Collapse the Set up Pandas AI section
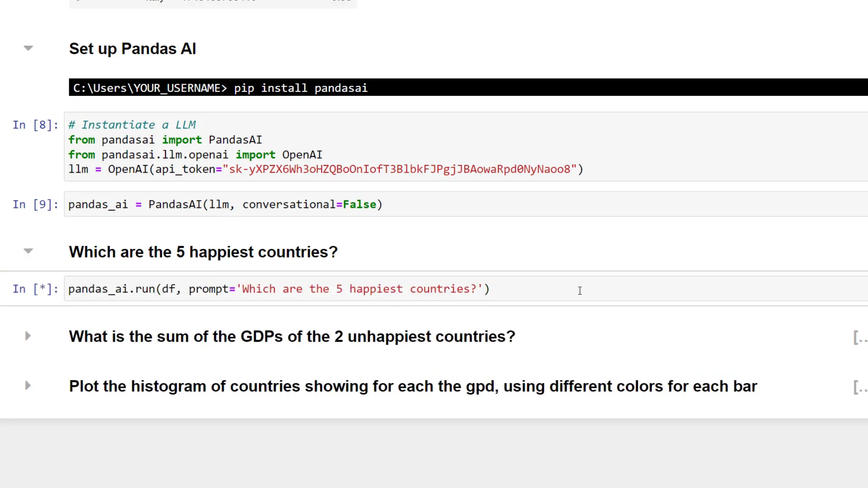The image size is (868, 488). (x=28, y=48)
